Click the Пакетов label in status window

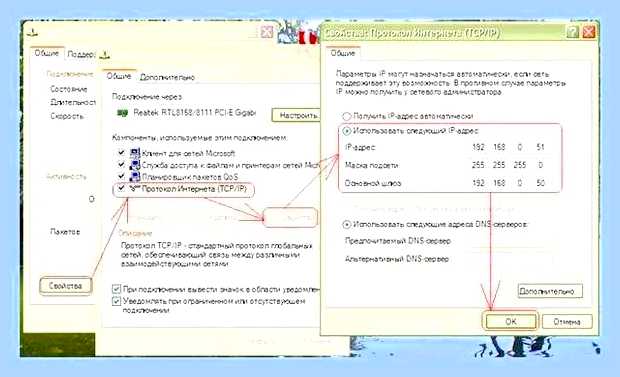pyautogui.click(x=65, y=231)
